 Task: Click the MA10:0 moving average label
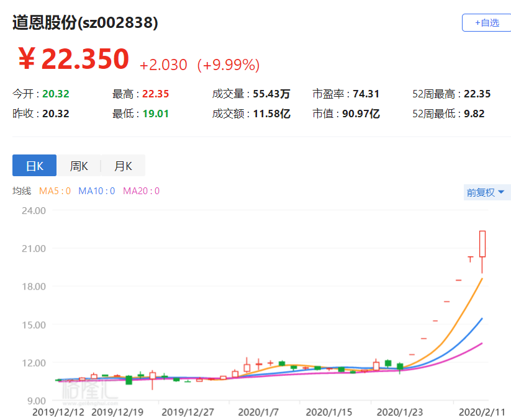pos(96,191)
